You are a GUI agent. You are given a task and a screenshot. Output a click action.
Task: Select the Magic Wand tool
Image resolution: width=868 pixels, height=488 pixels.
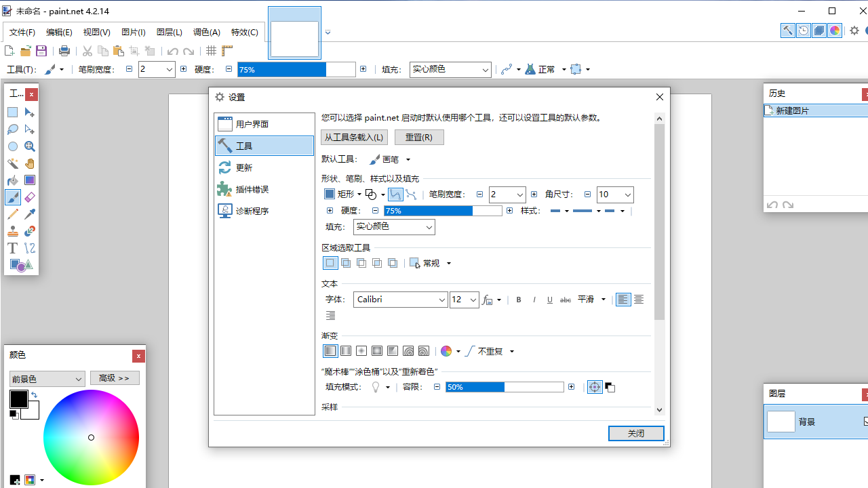pos(12,163)
